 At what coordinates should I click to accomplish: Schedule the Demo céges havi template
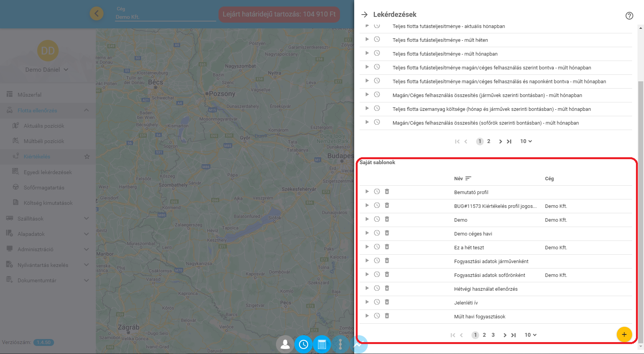pyautogui.click(x=377, y=233)
